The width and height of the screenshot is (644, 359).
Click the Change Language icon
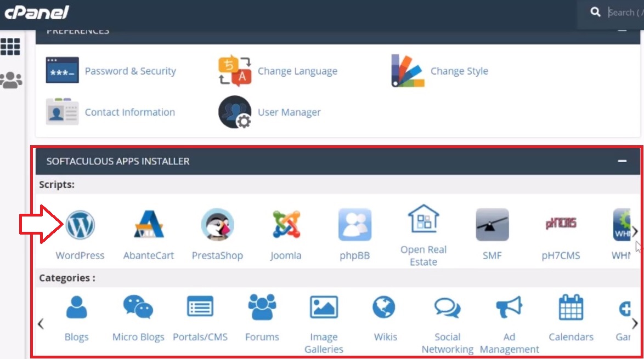point(235,71)
